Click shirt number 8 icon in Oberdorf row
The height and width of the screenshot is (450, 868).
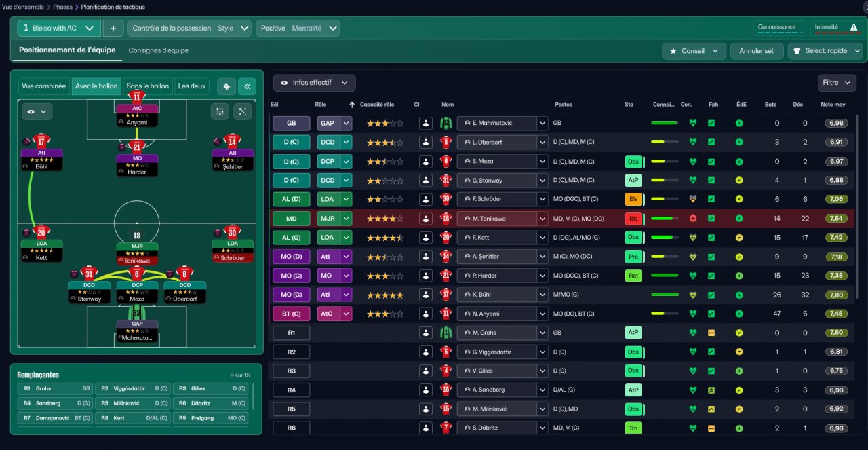point(446,143)
